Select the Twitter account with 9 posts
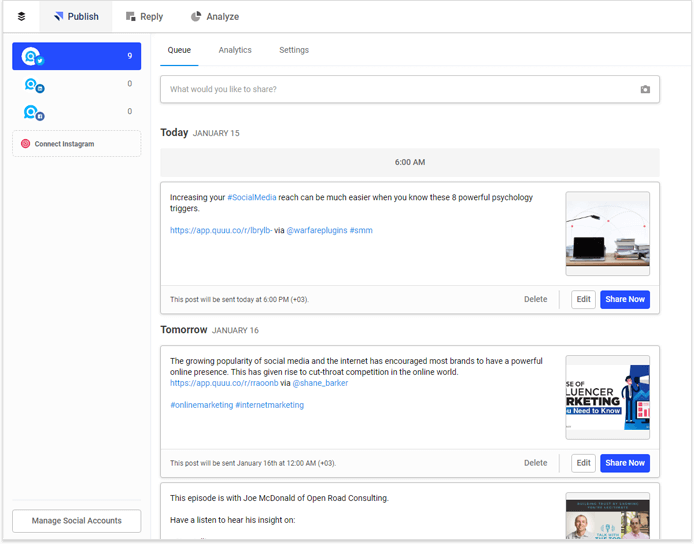This screenshot has width=694, height=544. [x=77, y=56]
